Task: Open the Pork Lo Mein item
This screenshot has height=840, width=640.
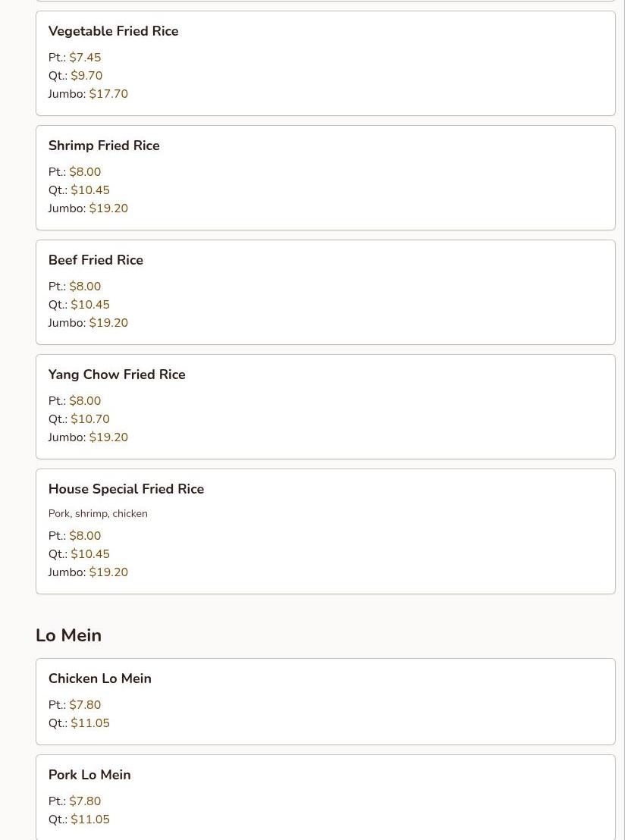Action: 89,775
